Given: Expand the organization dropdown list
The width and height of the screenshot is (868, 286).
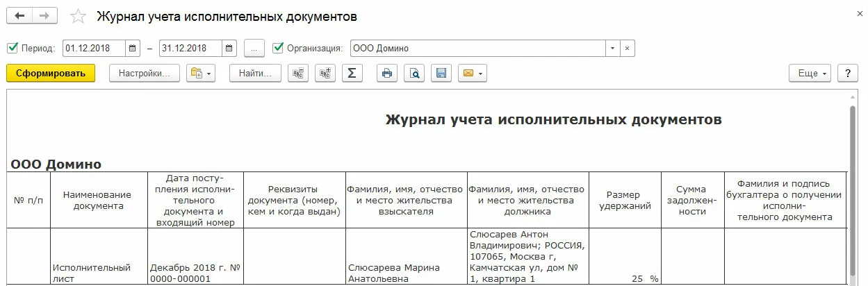Looking at the screenshot, I should 612,48.
